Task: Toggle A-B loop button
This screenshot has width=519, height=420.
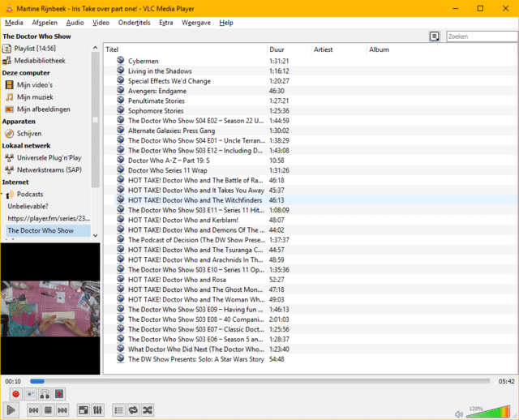Action: point(45,394)
